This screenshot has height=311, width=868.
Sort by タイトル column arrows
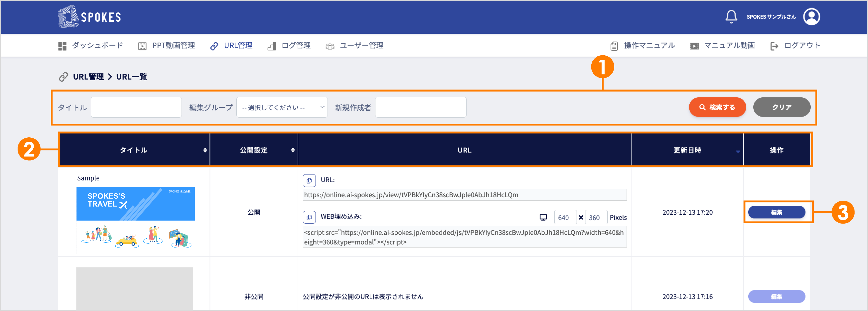click(x=205, y=150)
